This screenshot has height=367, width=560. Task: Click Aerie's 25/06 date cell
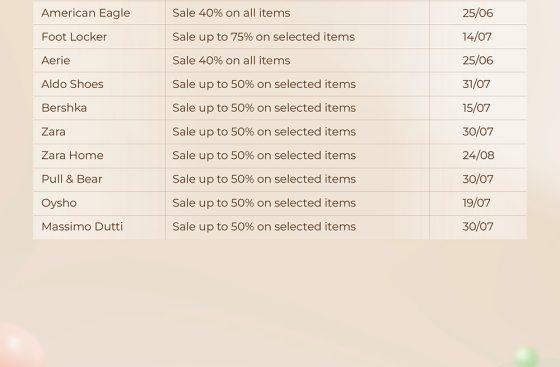(x=478, y=60)
